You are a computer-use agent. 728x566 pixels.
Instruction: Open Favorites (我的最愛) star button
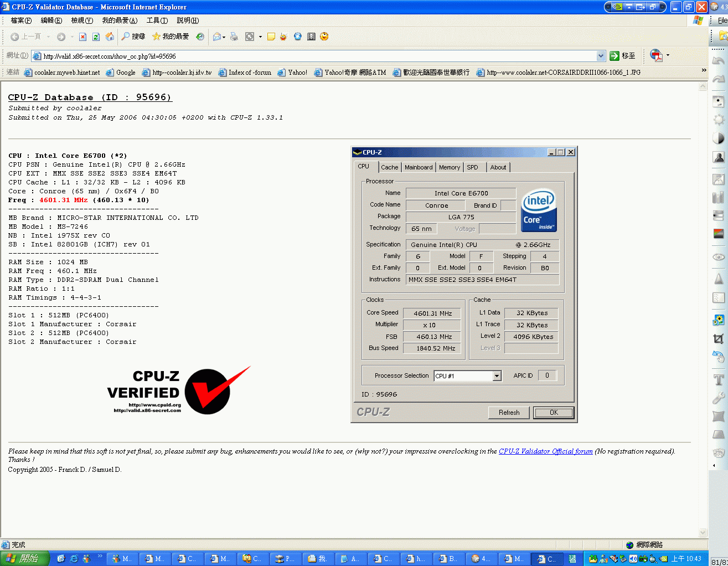click(x=171, y=37)
